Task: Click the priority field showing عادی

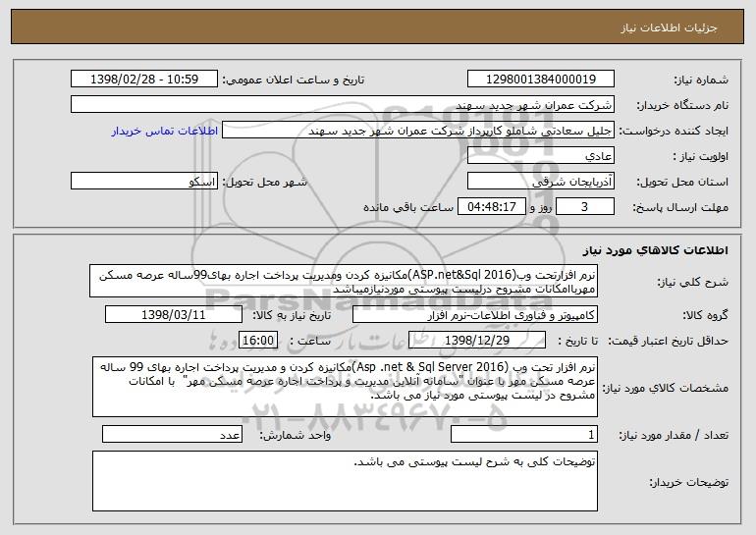Action: coord(540,156)
